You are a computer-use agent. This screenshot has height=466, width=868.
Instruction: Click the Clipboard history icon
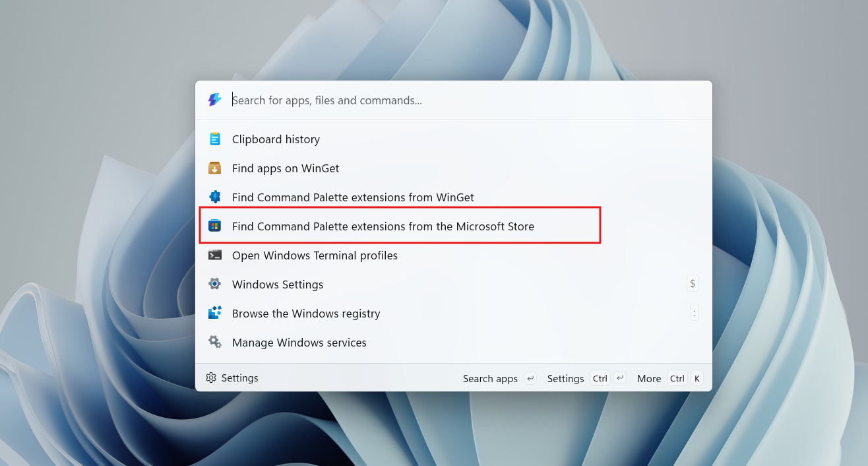coord(215,139)
